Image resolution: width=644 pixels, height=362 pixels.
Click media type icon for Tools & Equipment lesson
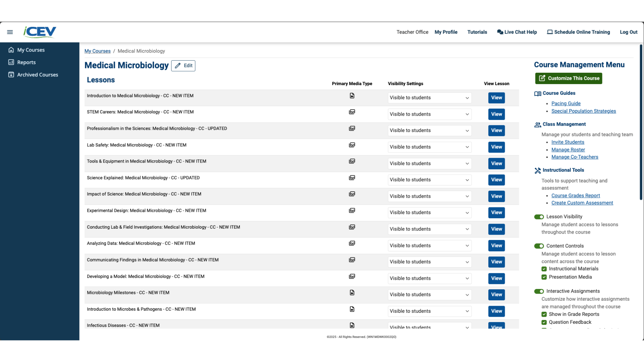(352, 161)
